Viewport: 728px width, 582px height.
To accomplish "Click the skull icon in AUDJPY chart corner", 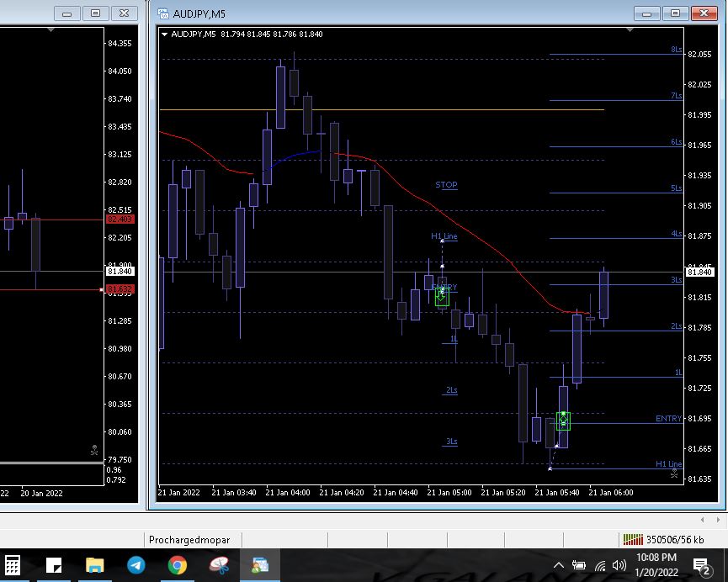I will tap(674, 474).
